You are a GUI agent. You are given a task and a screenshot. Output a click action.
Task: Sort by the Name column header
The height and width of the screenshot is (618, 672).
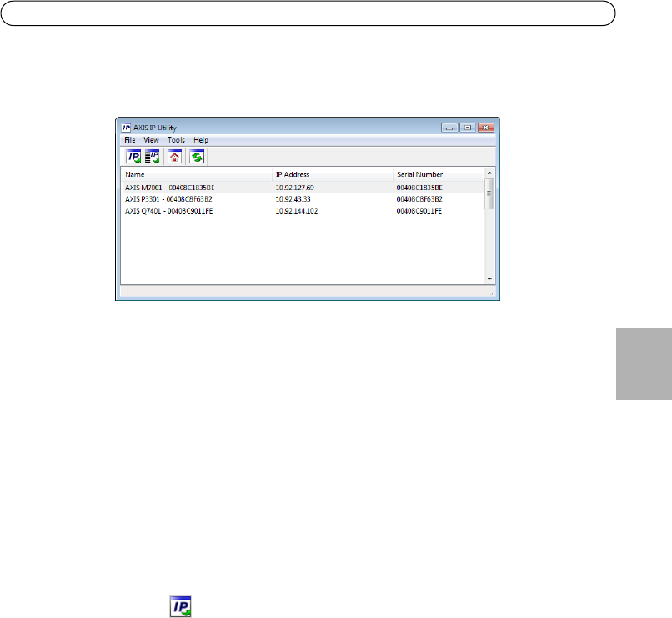coord(197,174)
